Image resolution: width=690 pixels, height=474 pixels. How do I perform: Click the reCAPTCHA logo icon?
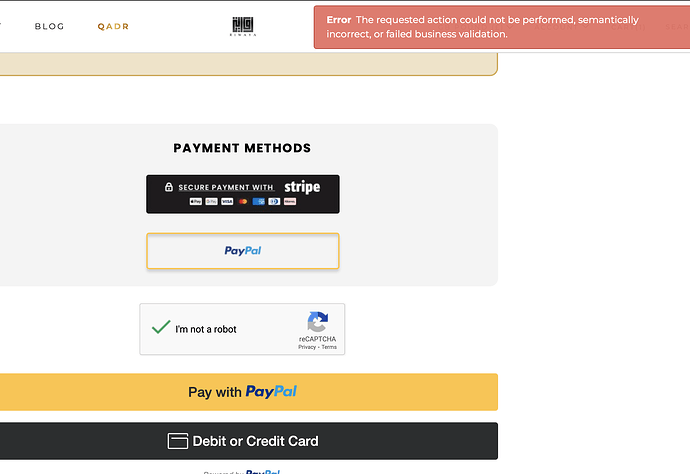coord(317,322)
